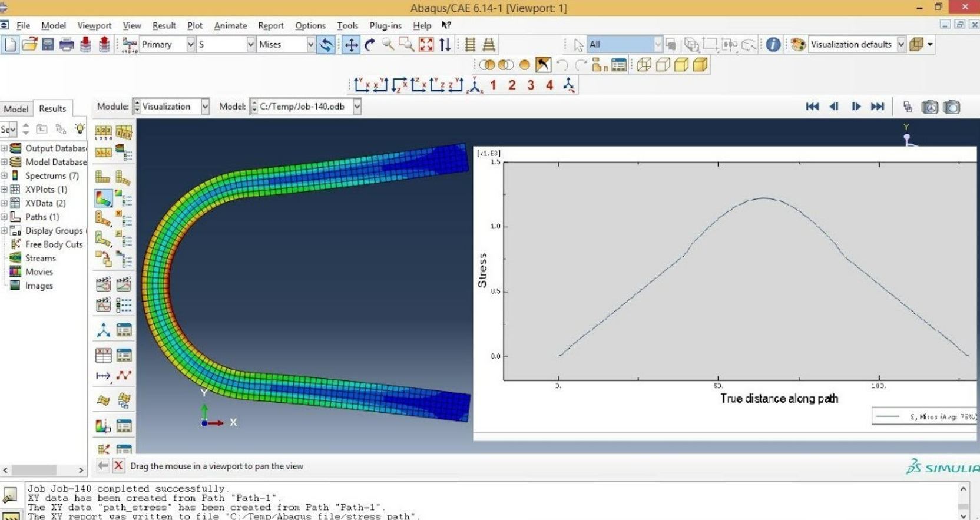Toggle hidden-line render style

pyautogui.click(x=663, y=65)
